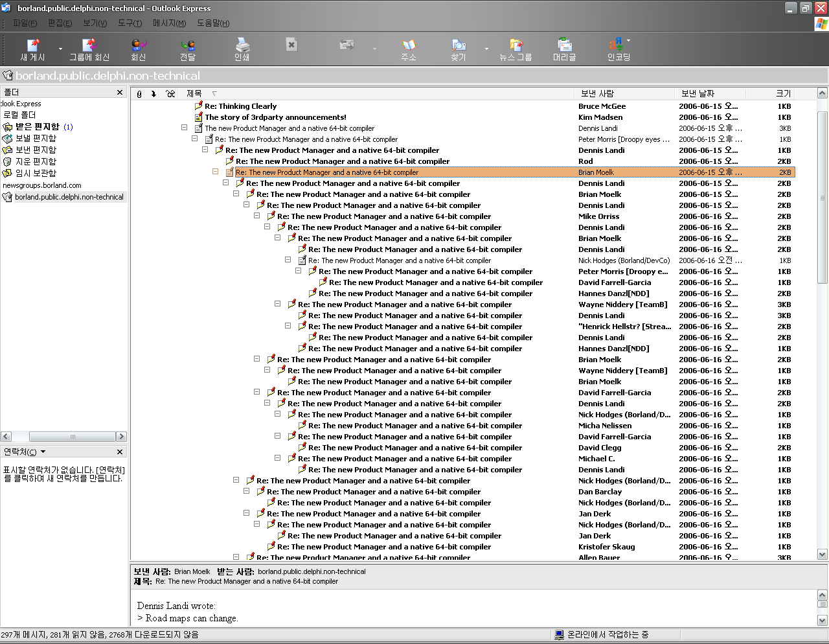Open the address book (주소) icon
This screenshot has height=644, width=829.
pos(409,49)
